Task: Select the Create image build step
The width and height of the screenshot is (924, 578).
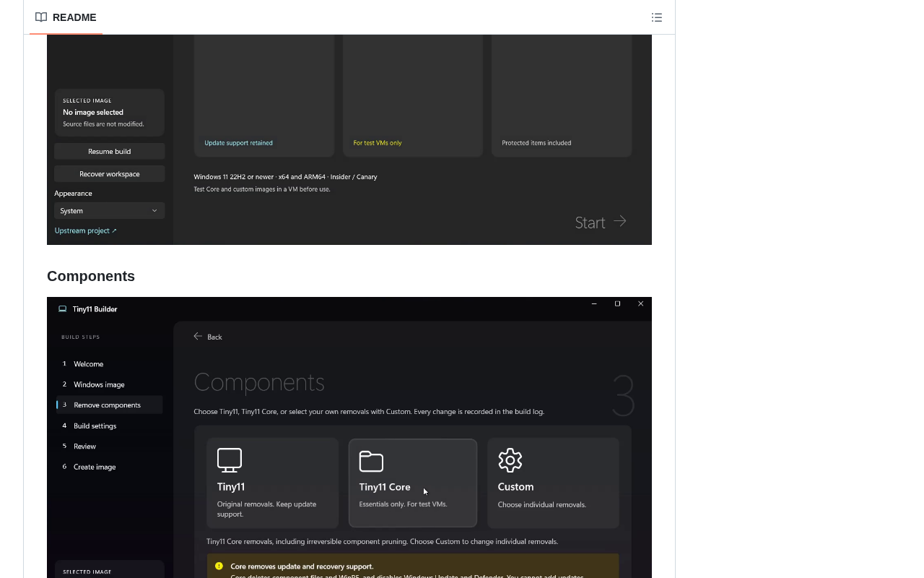Action: pos(110,467)
